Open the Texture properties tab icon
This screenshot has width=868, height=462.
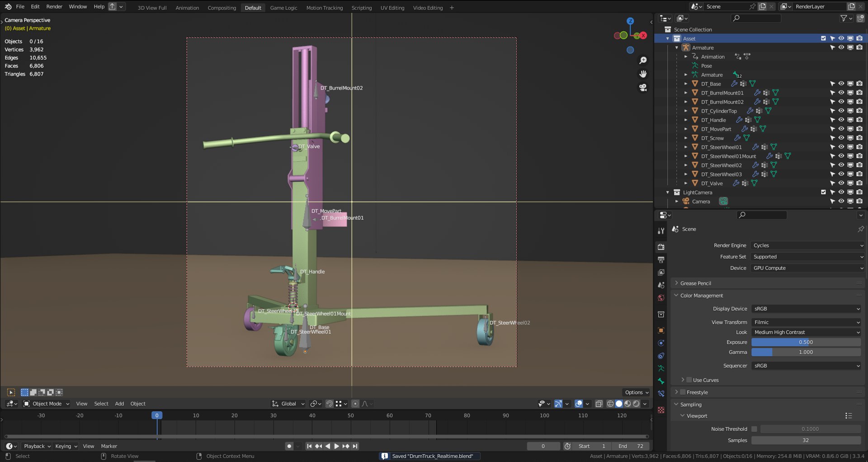[661, 410]
